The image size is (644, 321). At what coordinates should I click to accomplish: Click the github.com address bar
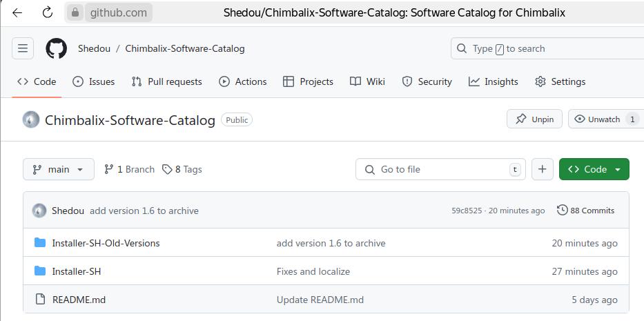pyautogui.click(x=117, y=12)
